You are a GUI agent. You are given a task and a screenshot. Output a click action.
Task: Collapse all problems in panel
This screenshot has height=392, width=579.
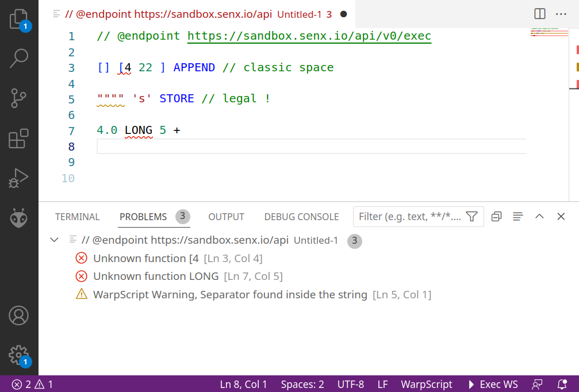tap(496, 217)
